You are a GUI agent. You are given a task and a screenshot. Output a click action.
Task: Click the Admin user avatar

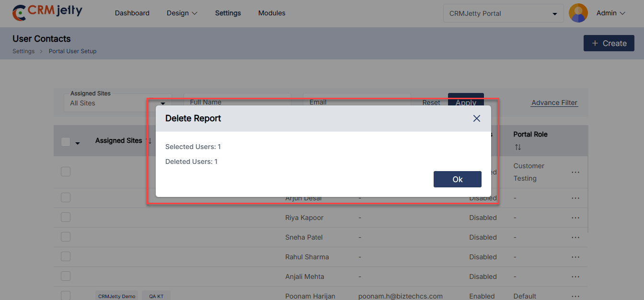(578, 13)
